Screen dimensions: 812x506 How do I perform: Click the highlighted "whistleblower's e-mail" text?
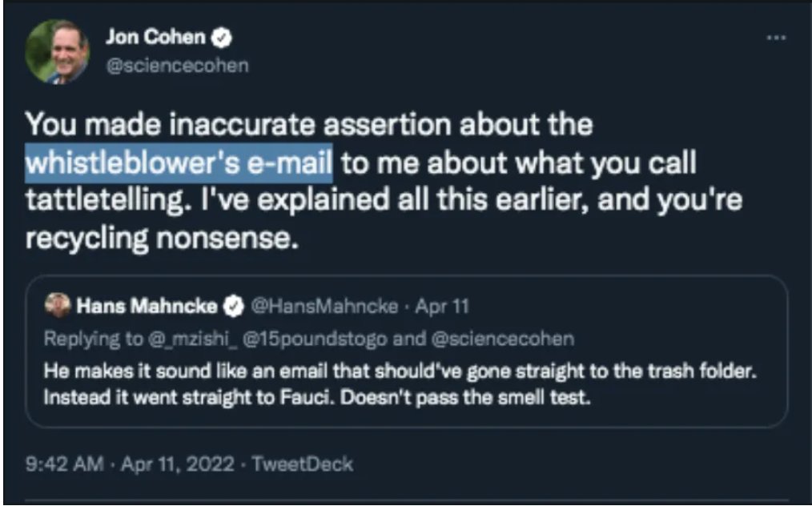point(179,164)
